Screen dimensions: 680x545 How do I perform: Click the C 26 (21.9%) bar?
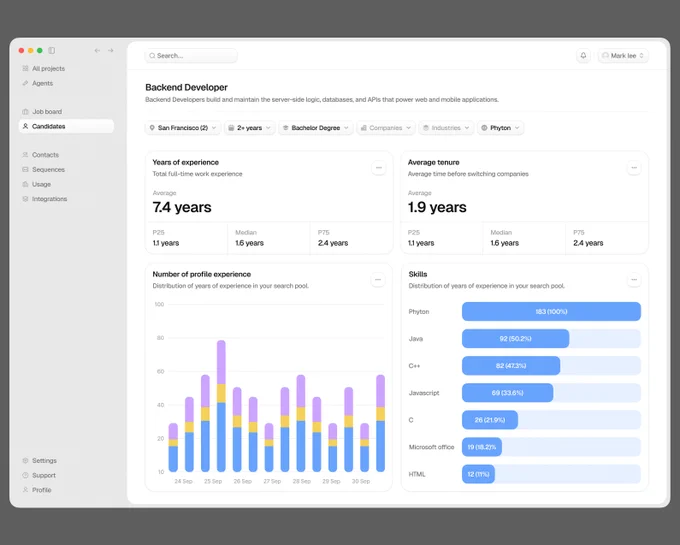[x=490, y=420]
